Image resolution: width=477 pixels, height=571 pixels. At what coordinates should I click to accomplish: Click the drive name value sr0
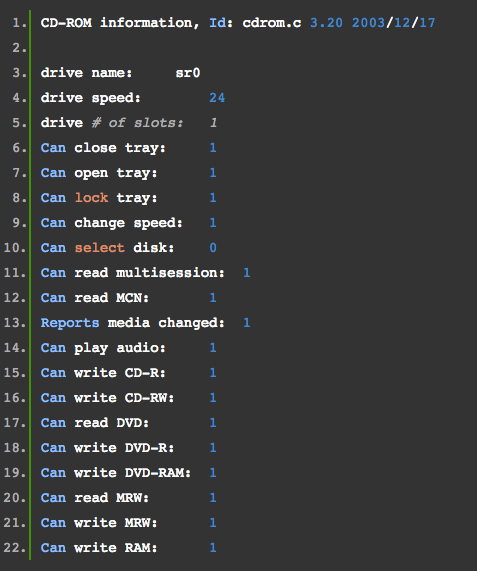[188, 73]
